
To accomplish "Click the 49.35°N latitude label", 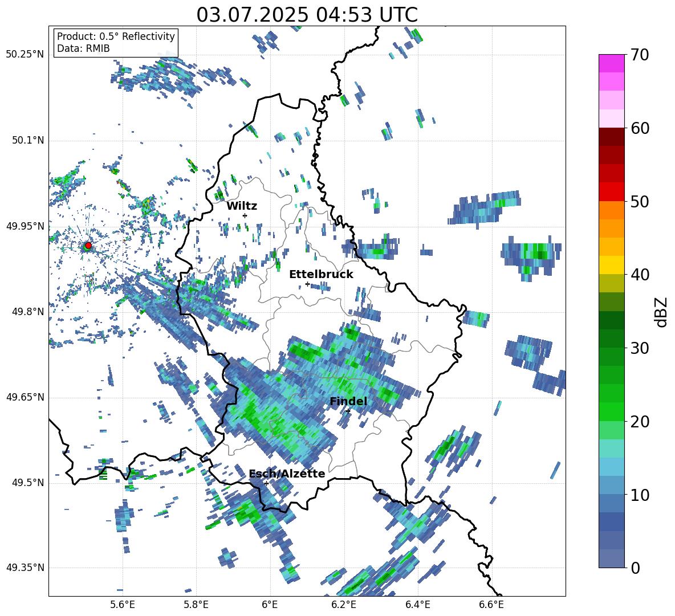I will click(25, 568).
